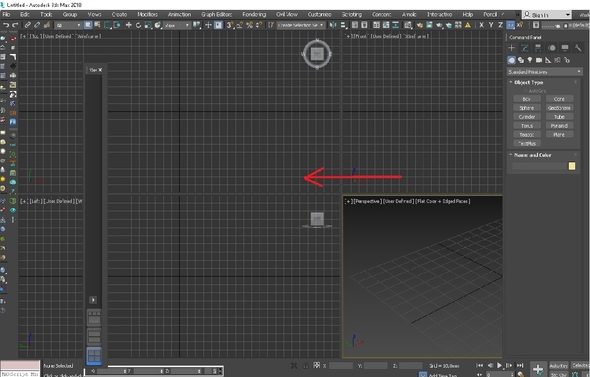This screenshot has height=377, width=590.
Task: Toggle the Z axis constraint
Action: tap(500, 25)
